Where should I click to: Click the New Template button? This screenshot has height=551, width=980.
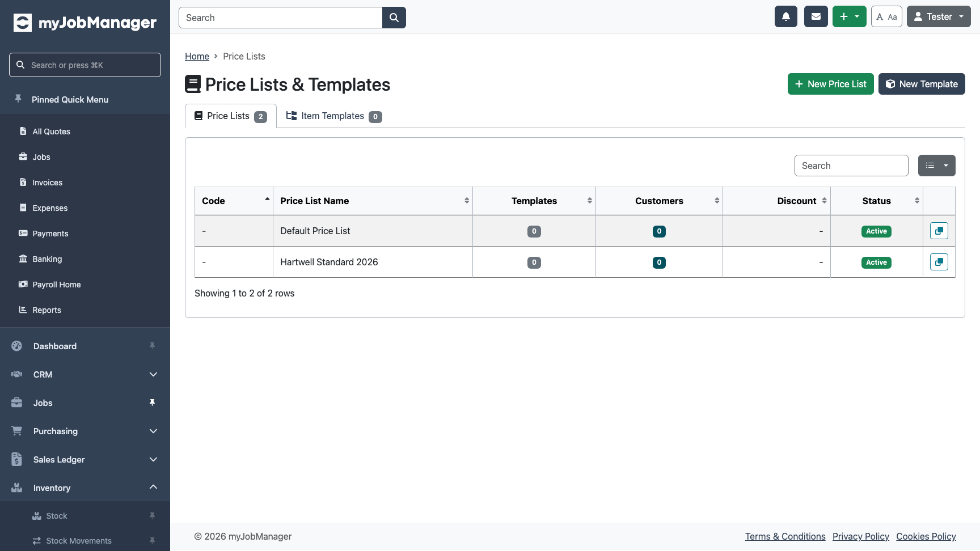pyautogui.click(x=922, y=84)
